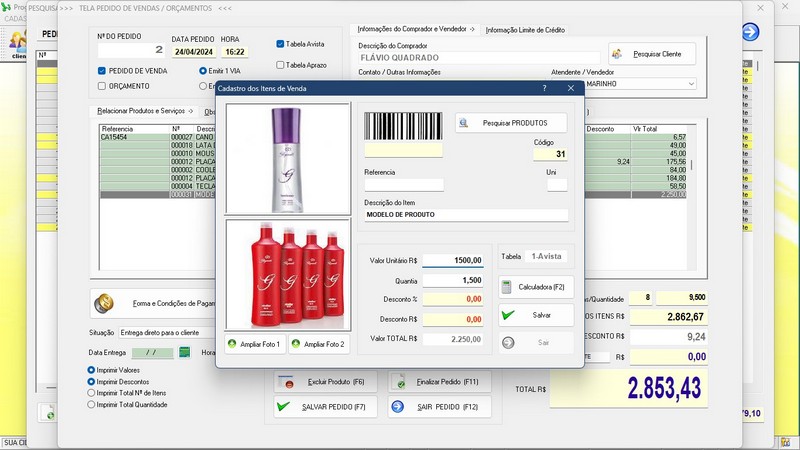Viewport: 800px width, 450px height.
Task: Click the Data Entrega date field
Action: pyautogui.click(x=153, y=353)
